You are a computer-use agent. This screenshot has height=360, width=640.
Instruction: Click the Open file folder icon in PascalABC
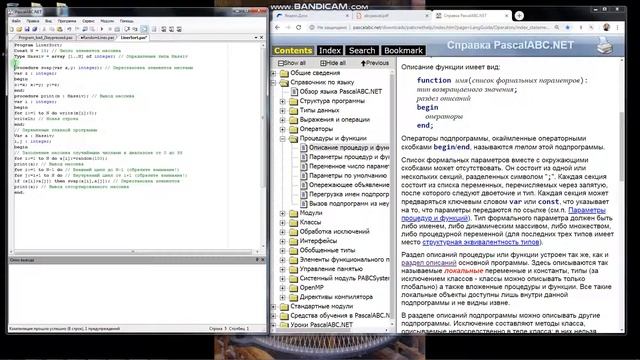[x=19, y=29]
